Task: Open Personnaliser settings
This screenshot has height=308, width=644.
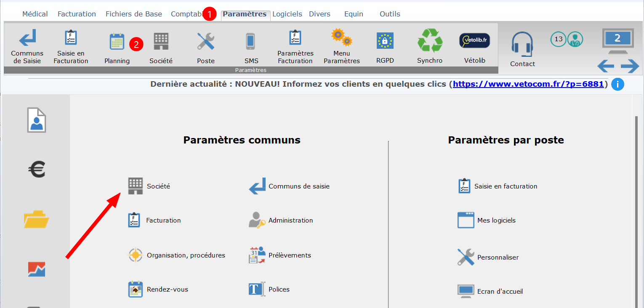Action: [x=488, y=257]
